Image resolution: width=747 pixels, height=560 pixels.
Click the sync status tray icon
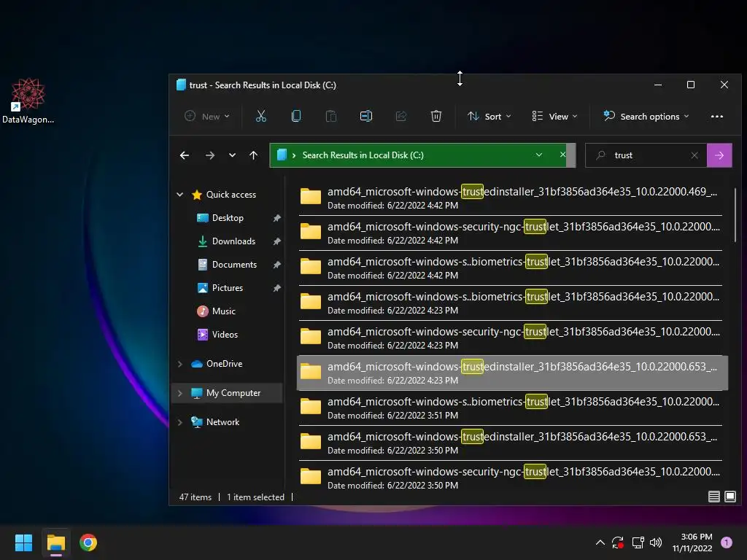[619, 542]
